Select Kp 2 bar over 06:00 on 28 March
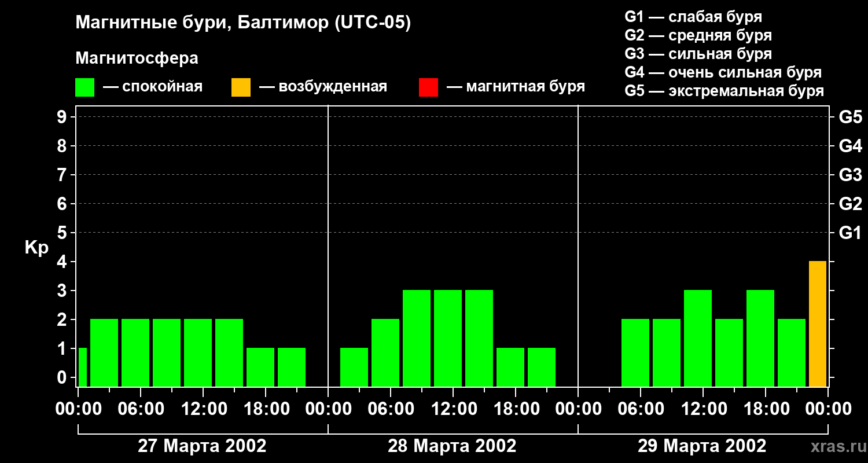The width and height of the screenshot is (868, 463). click(x=385, y=353)
